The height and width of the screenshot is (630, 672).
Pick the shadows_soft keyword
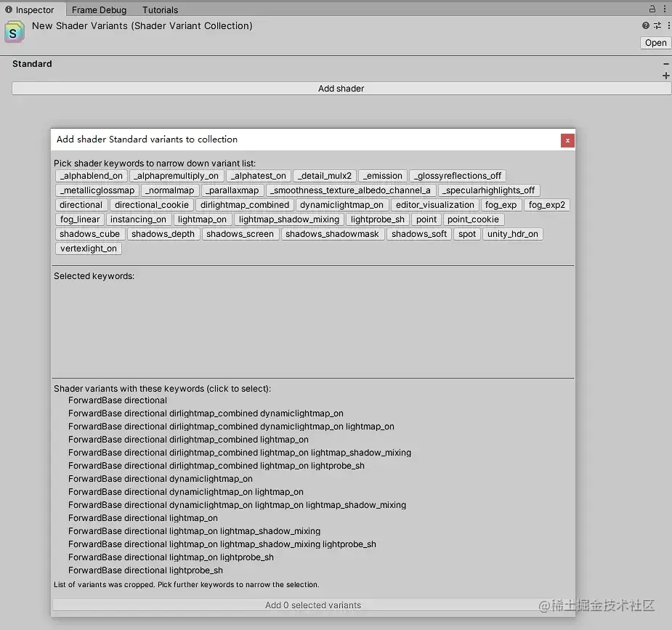pos(419,234)
